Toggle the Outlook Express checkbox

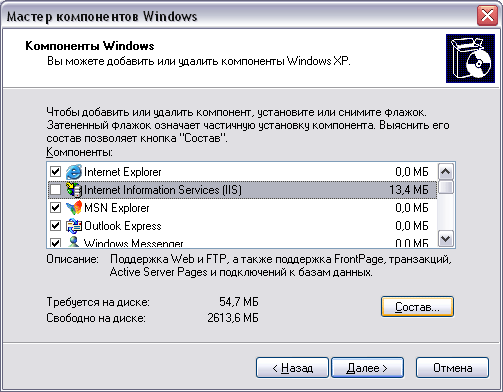[x=55, y=226]
